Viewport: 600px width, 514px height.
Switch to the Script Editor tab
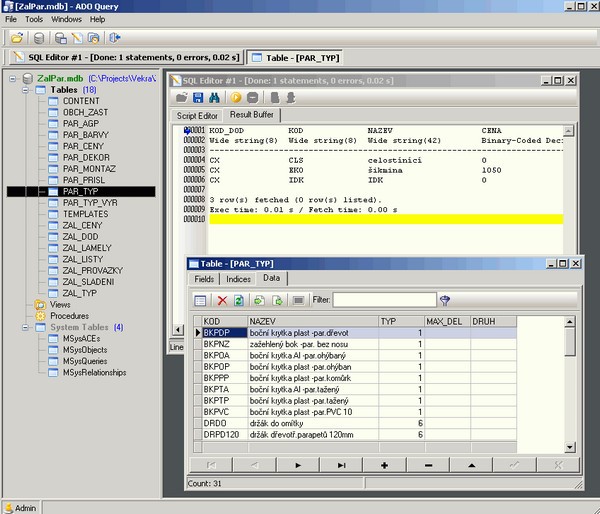tap(198, 116)
